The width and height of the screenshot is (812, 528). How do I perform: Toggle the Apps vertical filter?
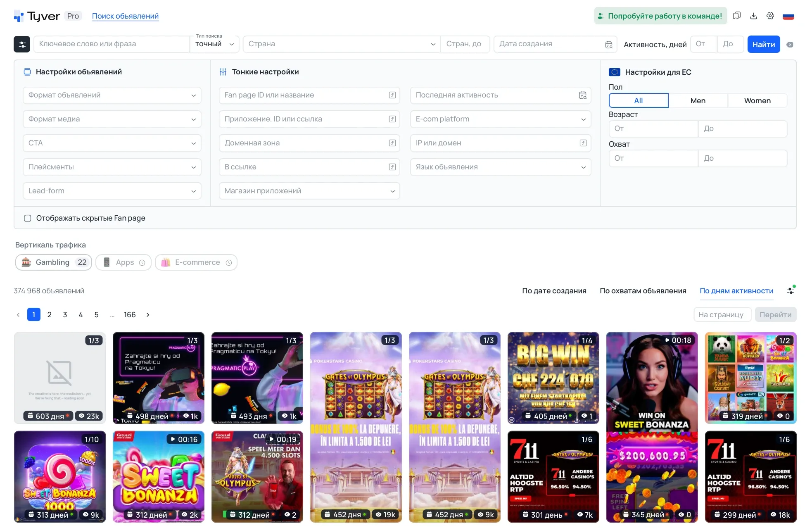pos(123,262)
